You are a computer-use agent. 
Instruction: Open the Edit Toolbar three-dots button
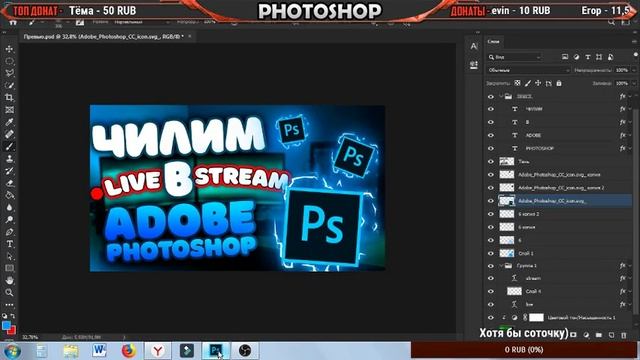tap(9, 304)
